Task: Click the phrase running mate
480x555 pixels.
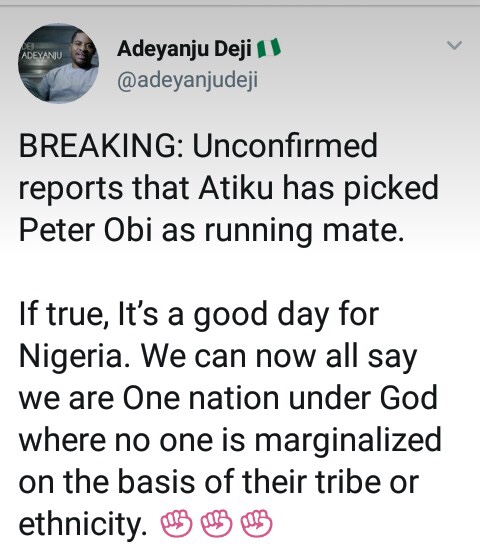Action: 304,231
